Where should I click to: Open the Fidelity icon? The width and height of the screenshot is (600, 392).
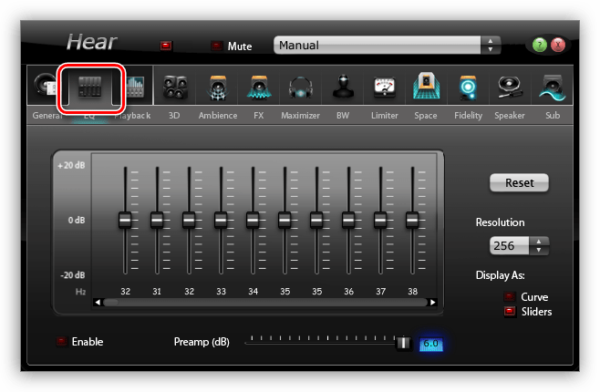(x=468, y=87)
